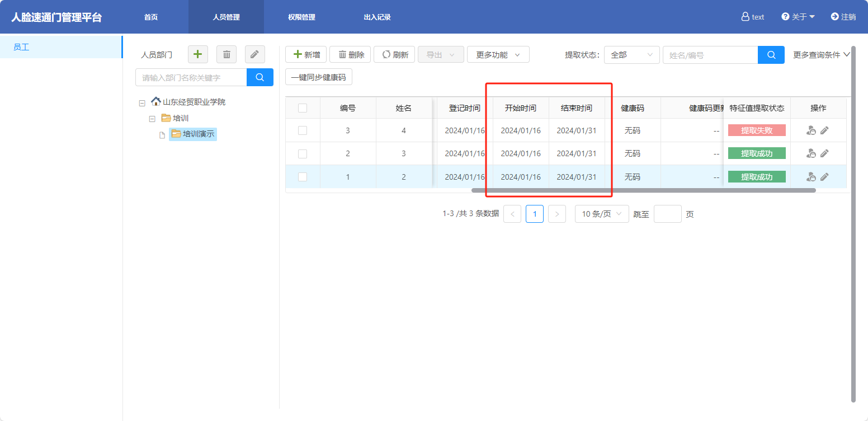Expand the 更多功能 dropdown menu
Screen dimensions: 868x421
(x=498, y=55)
